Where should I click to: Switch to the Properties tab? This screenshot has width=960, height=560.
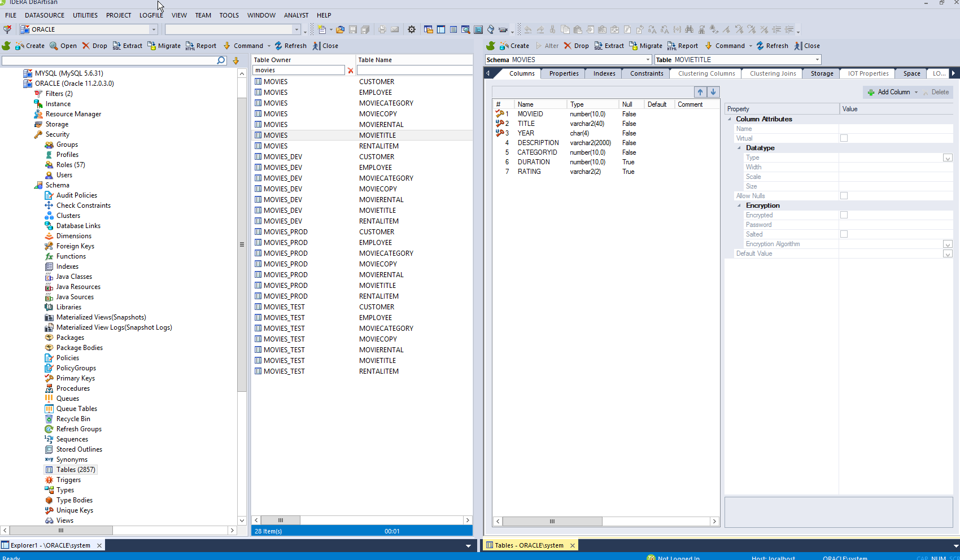(x=564, y=73)
